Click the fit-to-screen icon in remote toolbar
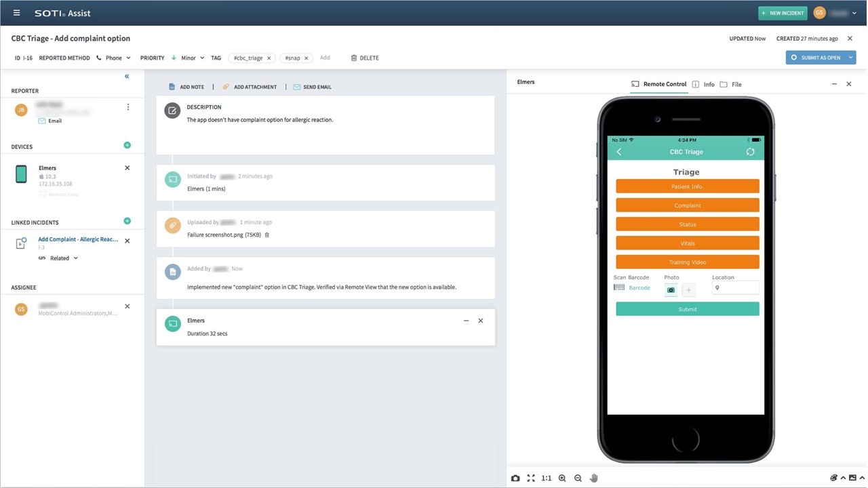Screen dimensions: 868x488 [x=530, y=478]
